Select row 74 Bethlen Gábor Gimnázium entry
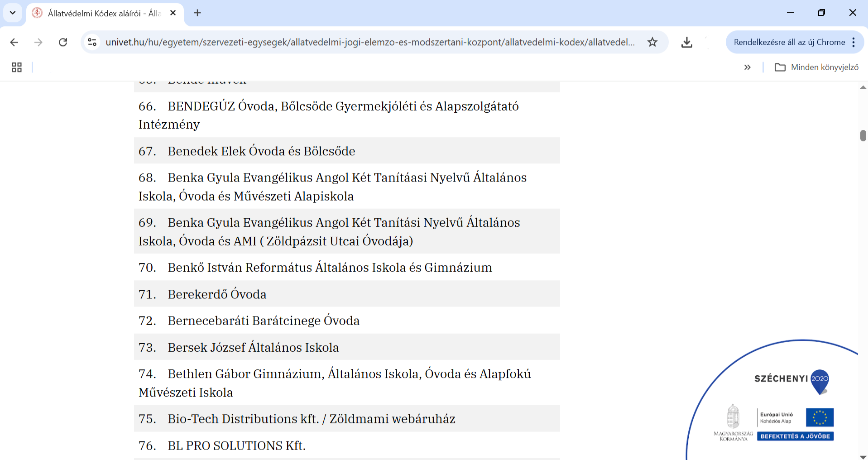This screenshot has height=460, width=868. click(x=347, y=383)
